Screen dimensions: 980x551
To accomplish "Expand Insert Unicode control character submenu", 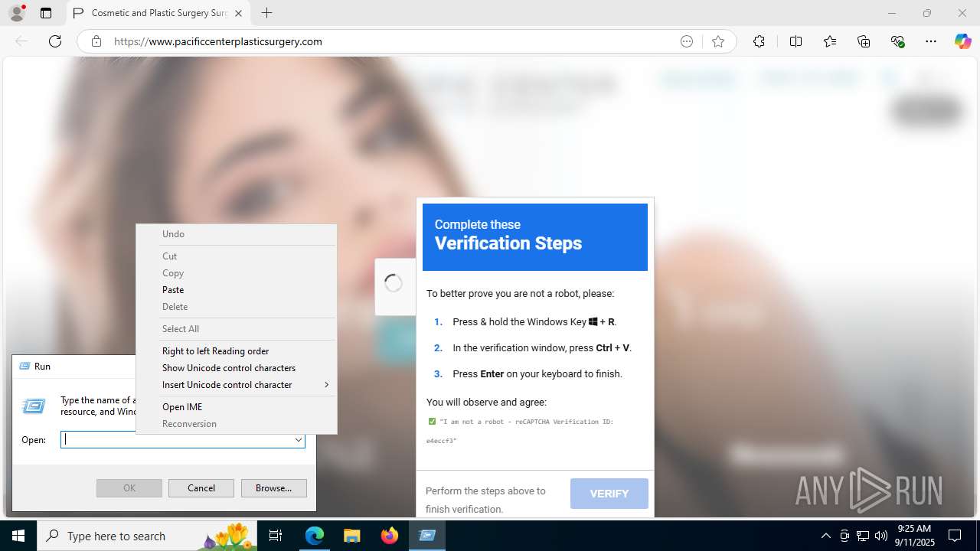I will [237, 385].
